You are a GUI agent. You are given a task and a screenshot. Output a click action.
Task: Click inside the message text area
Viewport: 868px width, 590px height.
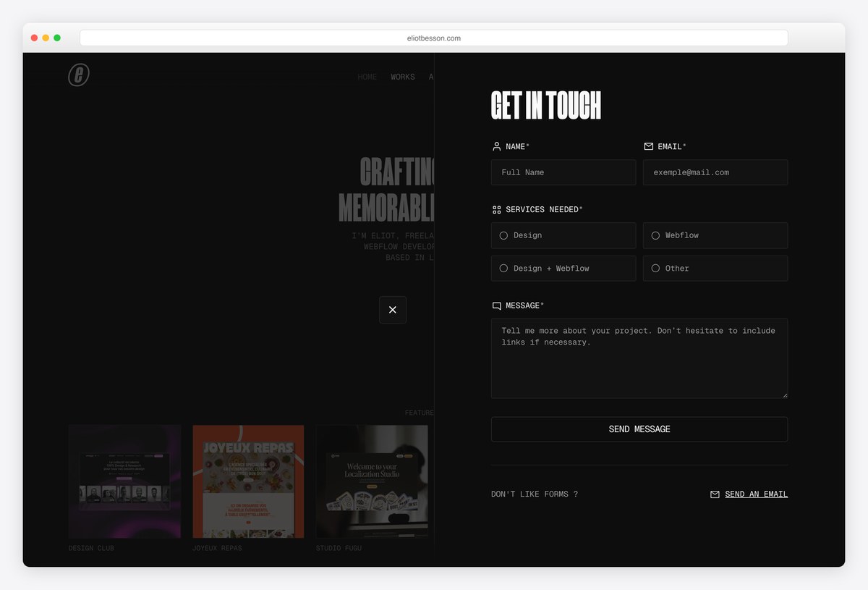click(639, 358)
